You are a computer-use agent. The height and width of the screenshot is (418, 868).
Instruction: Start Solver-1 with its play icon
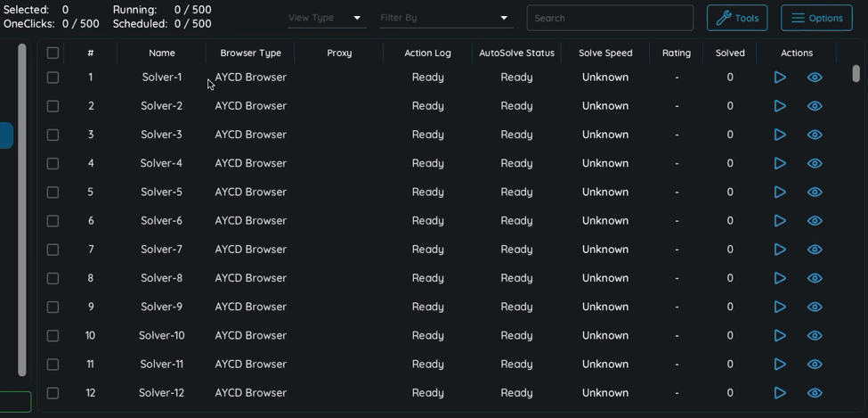(780, 78)
